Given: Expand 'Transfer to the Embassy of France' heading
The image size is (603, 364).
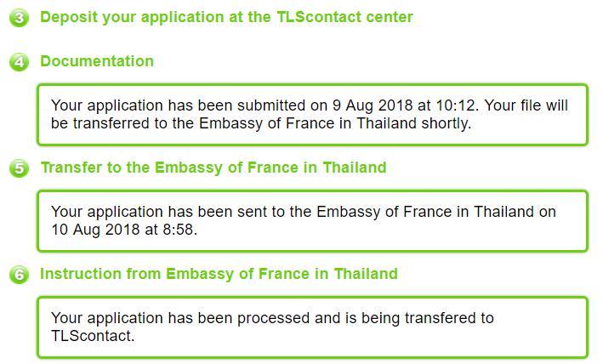Looking at the screenshot, I should click(x=213, y=168).
